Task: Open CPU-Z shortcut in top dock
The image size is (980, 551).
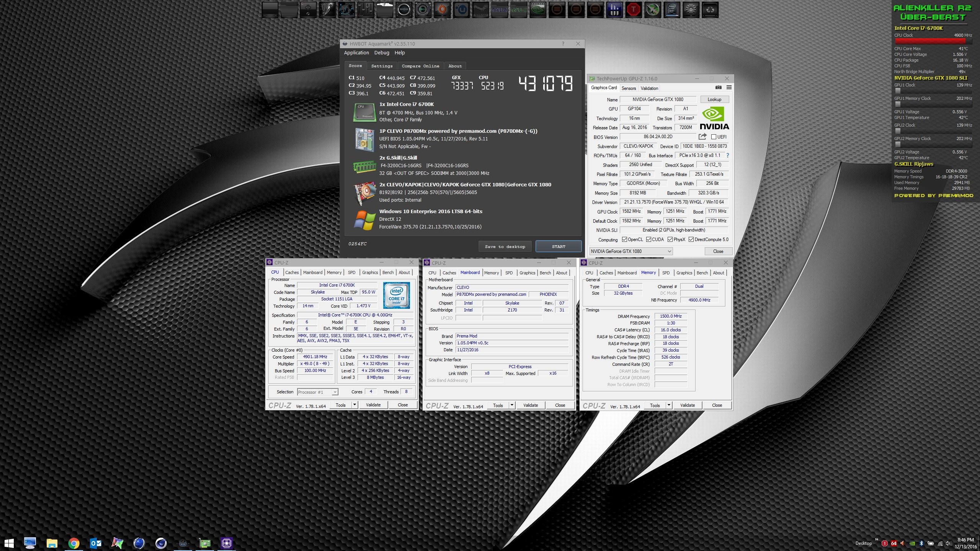Action: [500, 10]
